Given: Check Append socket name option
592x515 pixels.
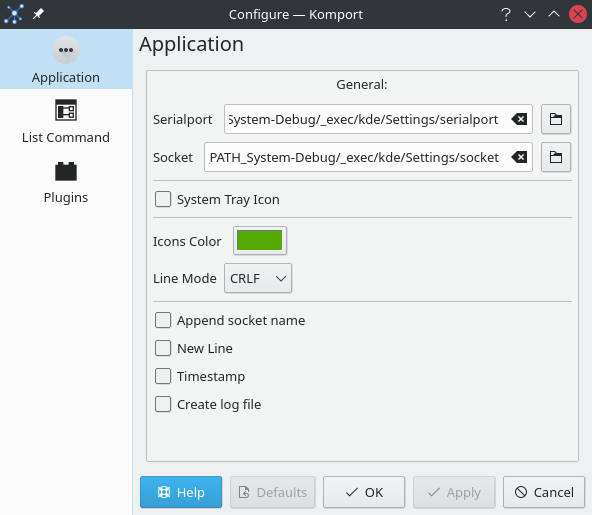Looking at the screenshot, I should coord(163,320).
